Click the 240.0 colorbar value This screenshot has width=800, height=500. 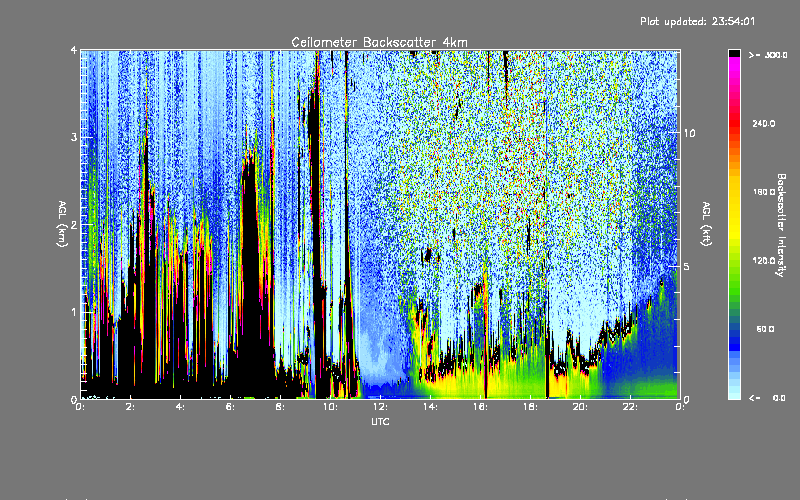pos(763,124)
